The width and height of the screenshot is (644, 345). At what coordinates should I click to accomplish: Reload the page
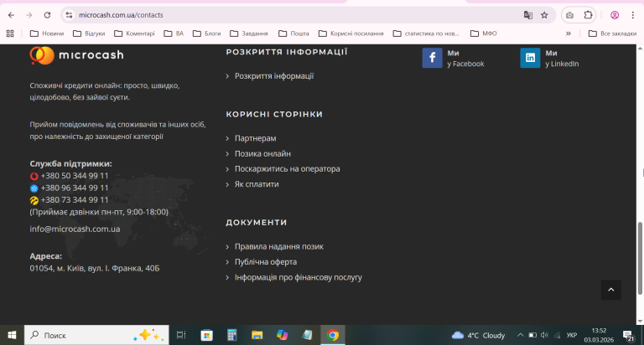pyautogui.click(x=47, y=15)
